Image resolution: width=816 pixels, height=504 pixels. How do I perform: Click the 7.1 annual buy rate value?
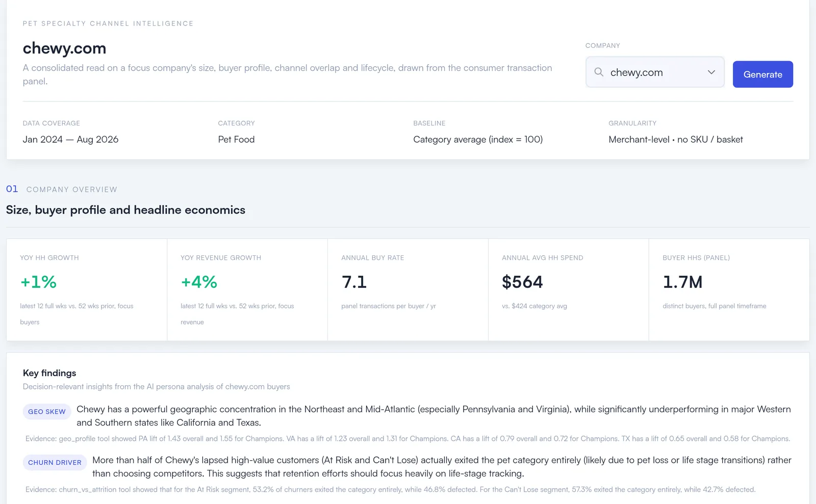click(x=354, y=282)
